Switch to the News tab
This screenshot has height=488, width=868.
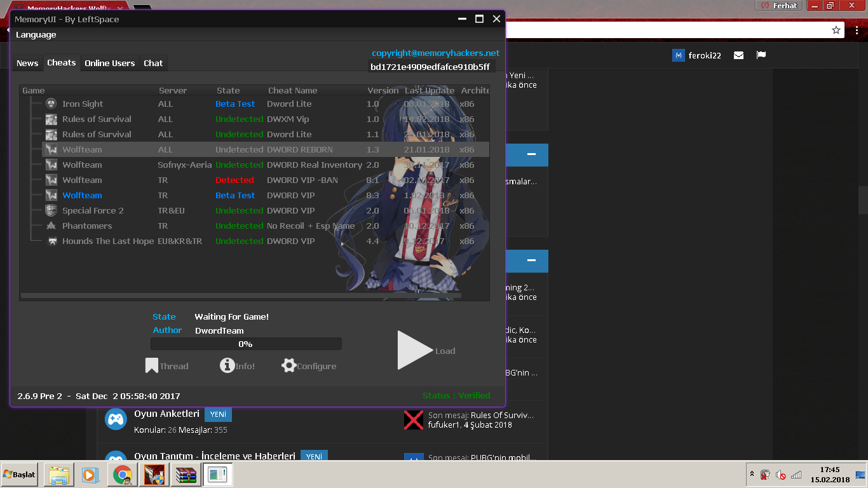(x=27, y=63)
